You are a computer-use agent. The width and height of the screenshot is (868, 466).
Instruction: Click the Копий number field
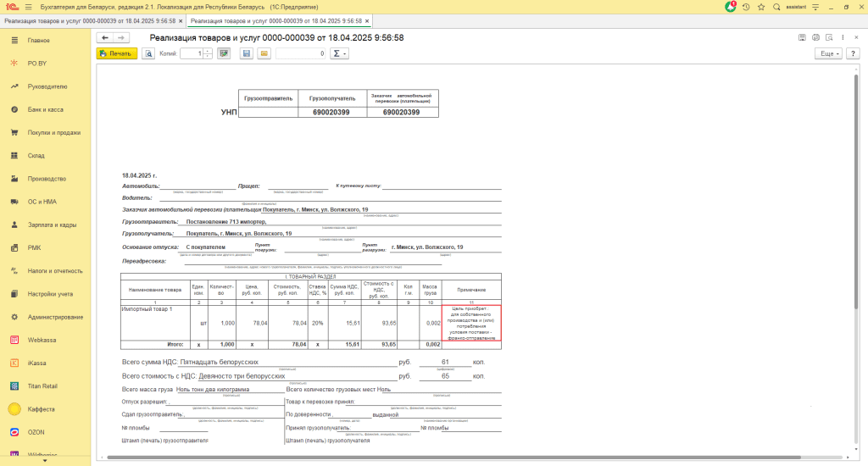coord(192,53)
